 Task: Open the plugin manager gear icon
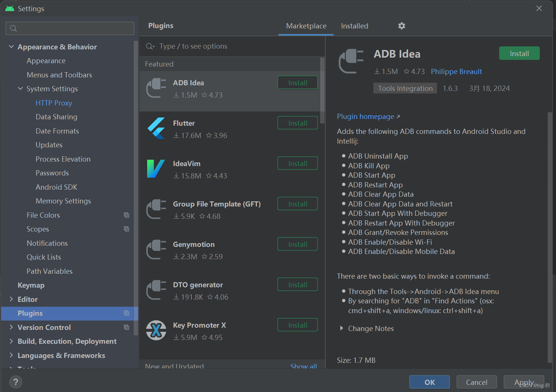point(401,25)
